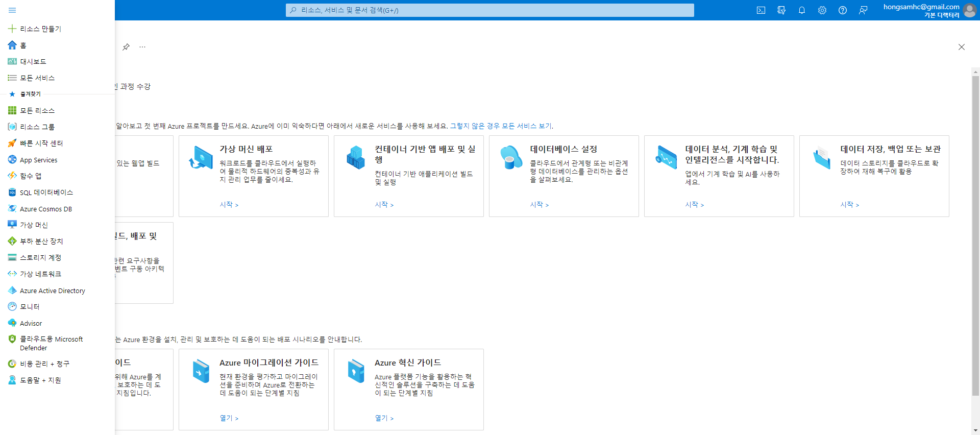Screen dimensions: 980x435
Task: Close the quickstart center pane
Action: click(962, 47)
